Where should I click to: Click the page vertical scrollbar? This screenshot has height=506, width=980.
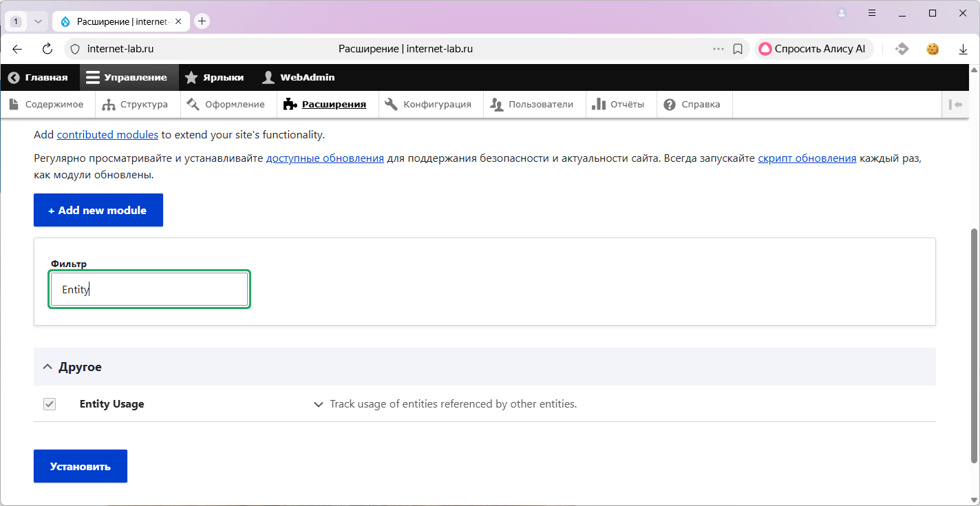(x=974, y=344)
